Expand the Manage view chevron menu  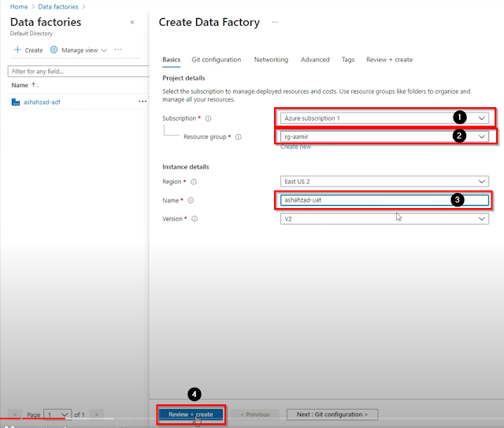pos(104,50)
